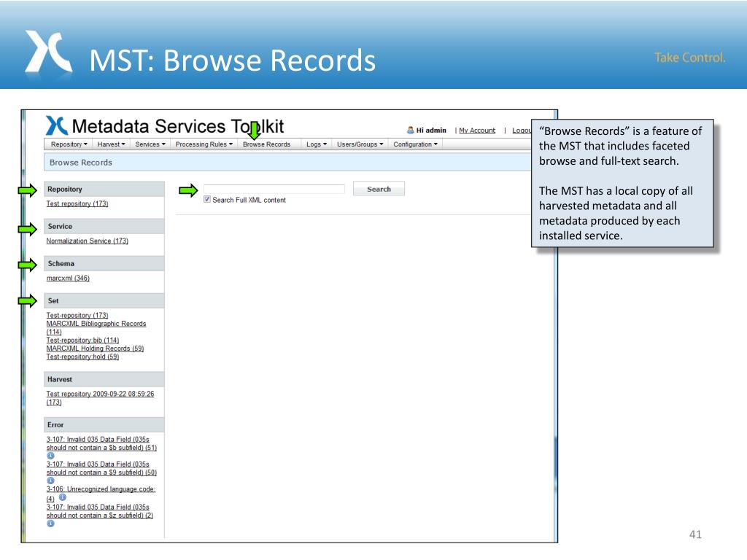Click the Browse Records page heading
Screen dimensions: 747x560
pos(81,163)
